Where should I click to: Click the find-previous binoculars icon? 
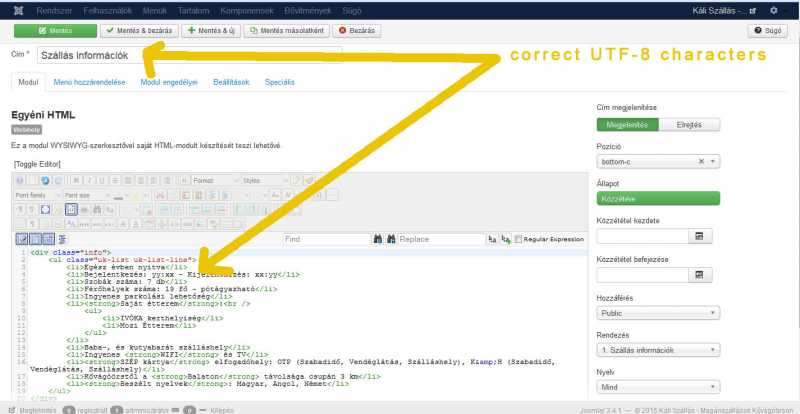(x=391, y=240)
